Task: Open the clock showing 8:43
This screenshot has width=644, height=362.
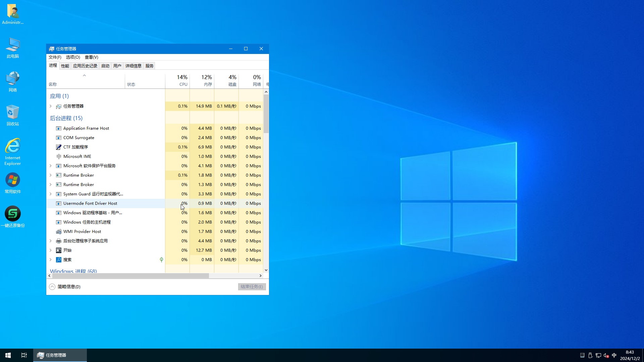Action: coord(630,355)
